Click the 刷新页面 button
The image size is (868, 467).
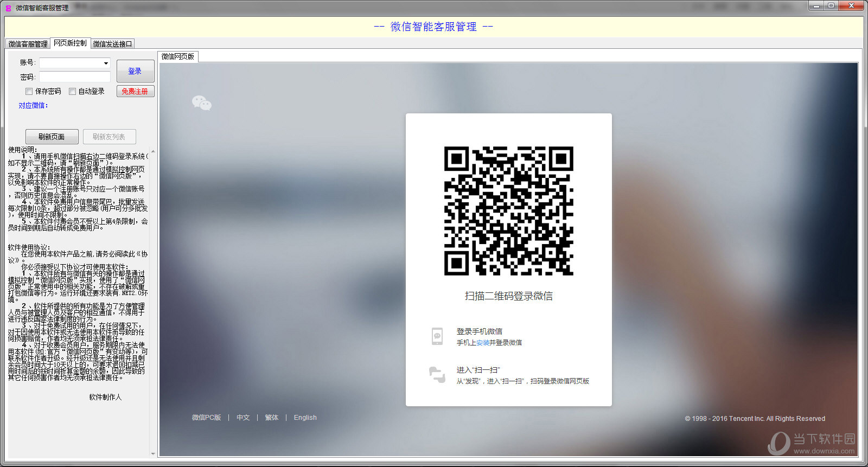coord(52,137)
